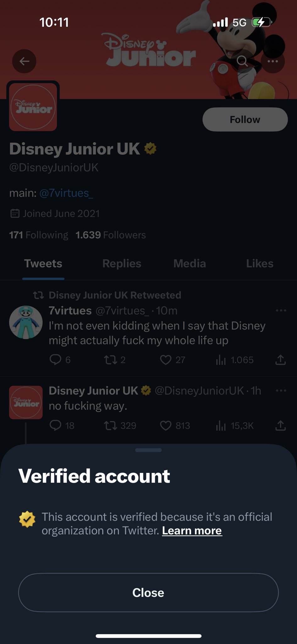This screenshot has height=644, width=297.
Task: Like the "no fucking way." tweet
Action: [x=166, y=425]
